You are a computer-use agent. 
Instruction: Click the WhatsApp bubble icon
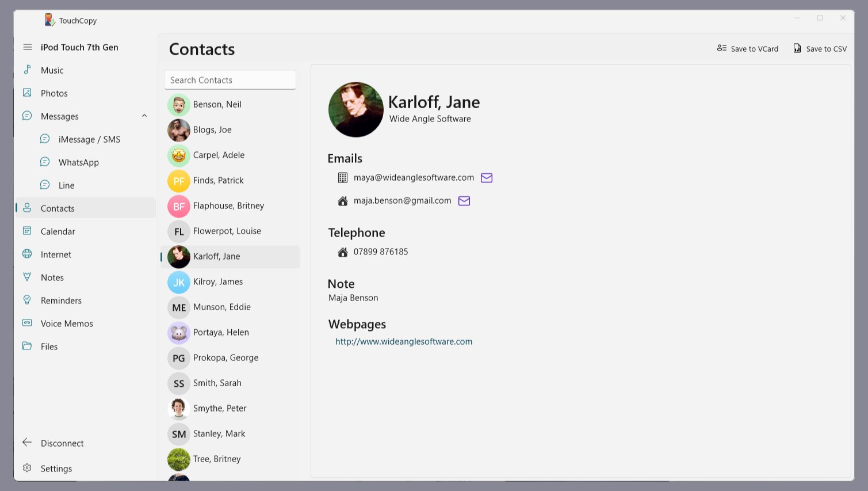(45, 162)
